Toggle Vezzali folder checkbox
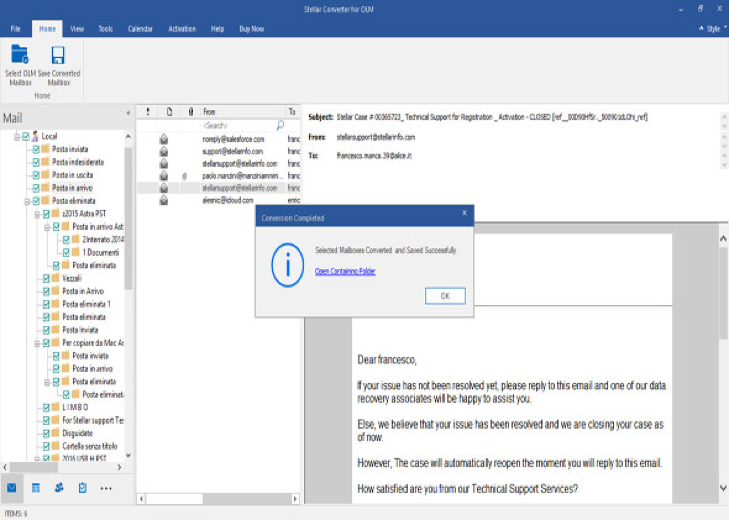The width and height of the screenshot is (729, 520). [x=46, y=278]
